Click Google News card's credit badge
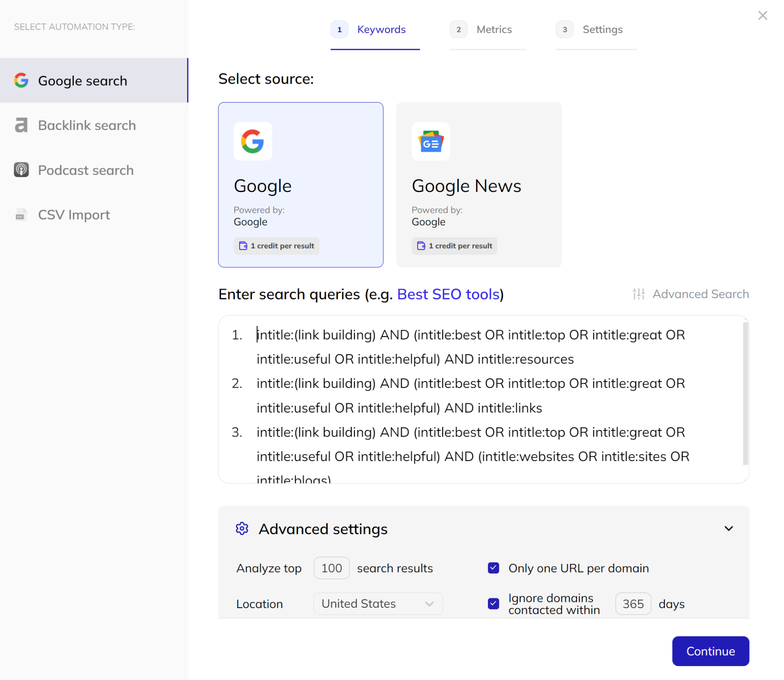 (x=454, y=246)
